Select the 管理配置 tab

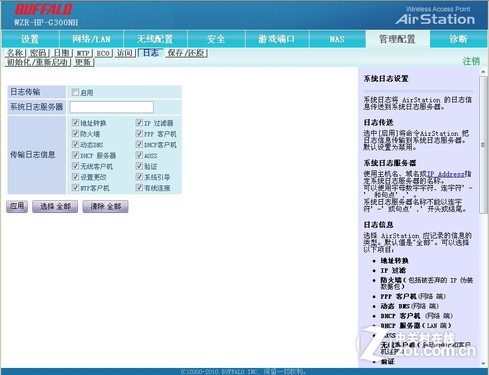tap(397, 39)
